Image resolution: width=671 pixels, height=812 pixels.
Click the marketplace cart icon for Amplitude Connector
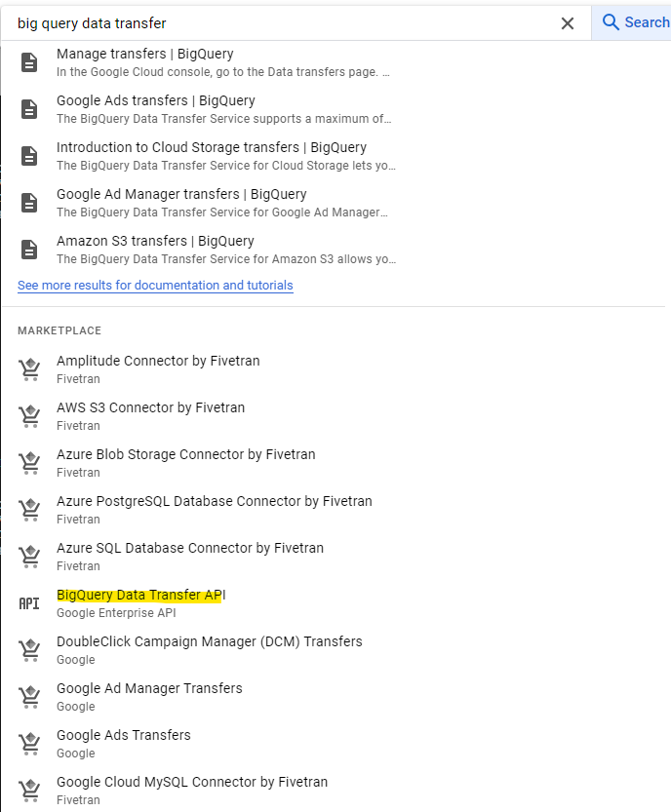click(x=29, y=369)
